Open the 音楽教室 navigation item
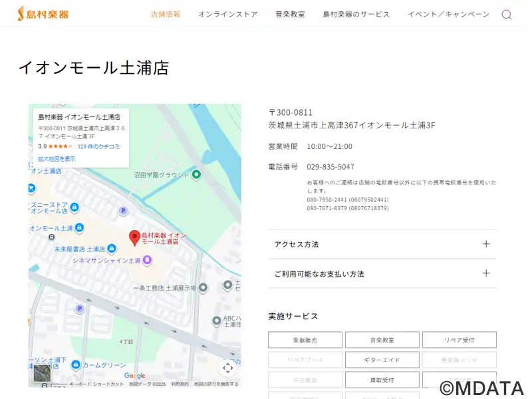The height and width of the screenshot is (399, 532). (x=290, y=15)
